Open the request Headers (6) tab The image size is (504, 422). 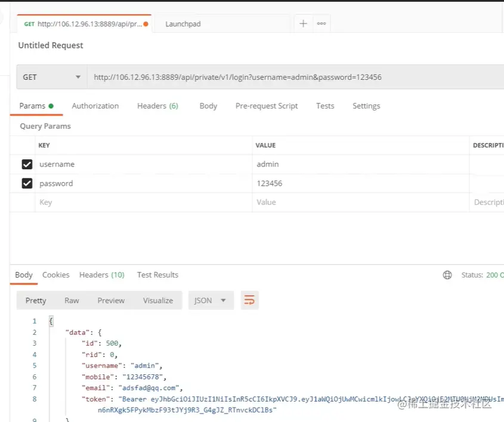(157, 106)
